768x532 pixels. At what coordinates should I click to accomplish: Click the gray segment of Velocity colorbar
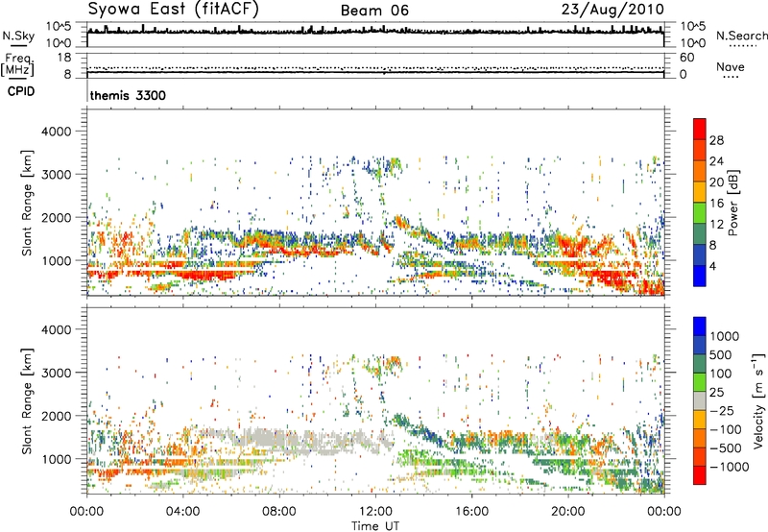[700, 401]
